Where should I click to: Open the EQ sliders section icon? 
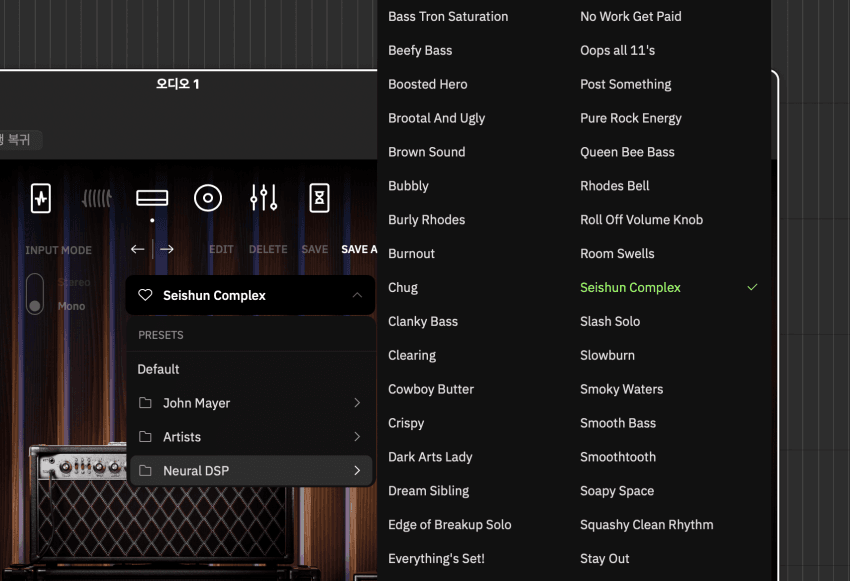point(263,198)
